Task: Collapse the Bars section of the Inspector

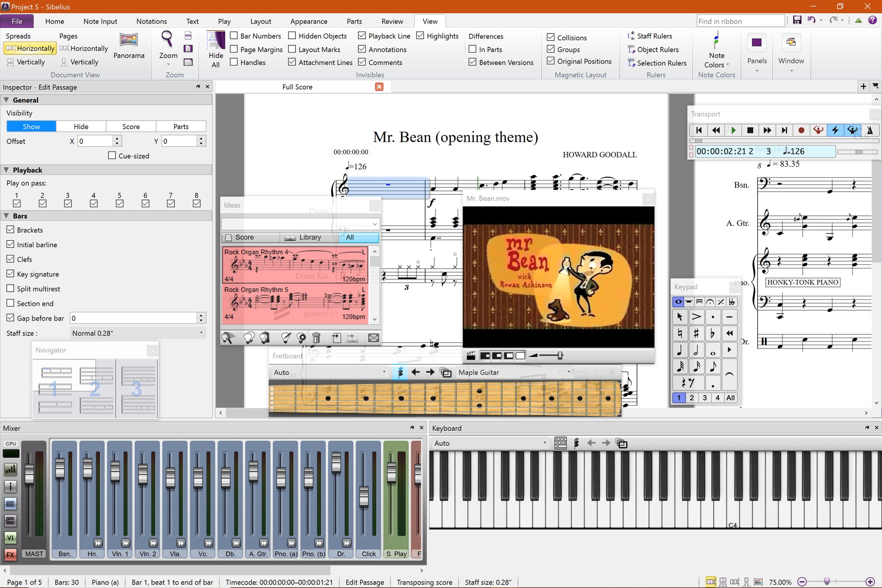Action: tap(6, 216)
